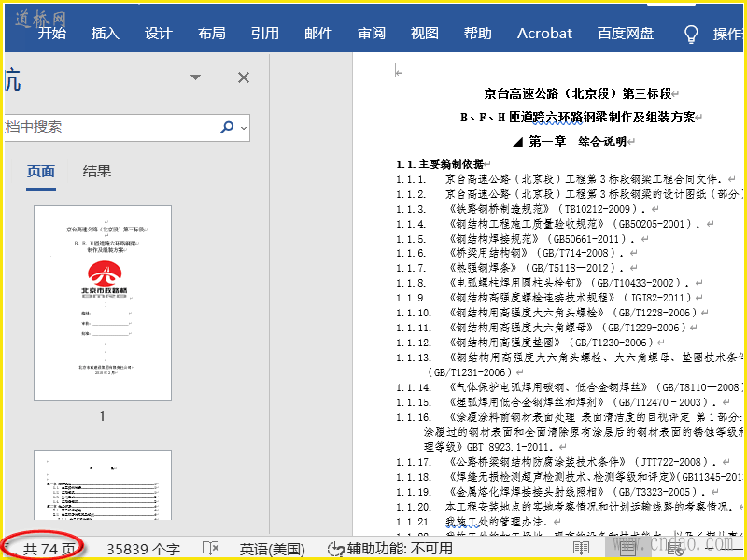The width and height of the screenshot is (747, 560).
Task: Click line 1.1.17 referencing JTT722-2008
Action: (x=557, y=462)
